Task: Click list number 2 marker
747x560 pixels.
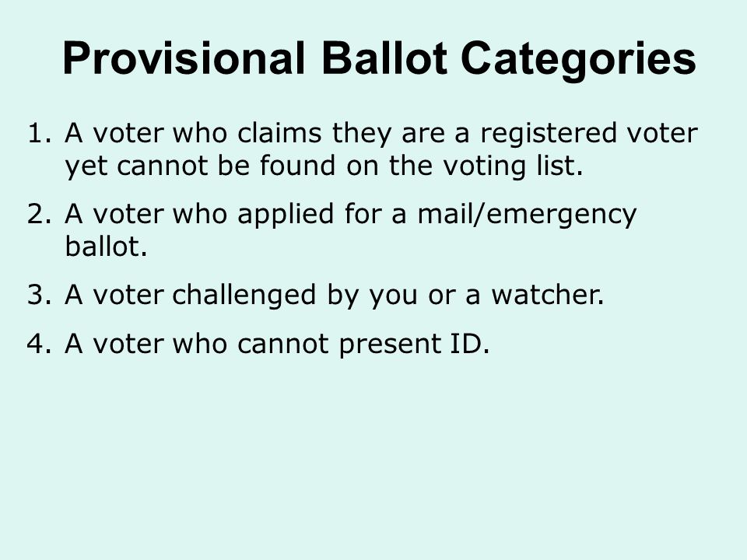Action: pyautogui.click(x=39, y=214)
